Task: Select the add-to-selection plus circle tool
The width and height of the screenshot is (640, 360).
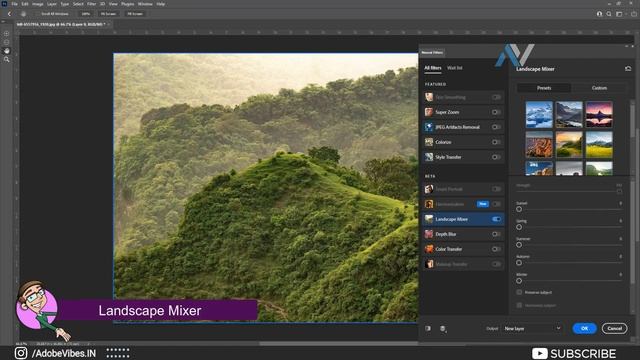Action: (x=7, y=33)
